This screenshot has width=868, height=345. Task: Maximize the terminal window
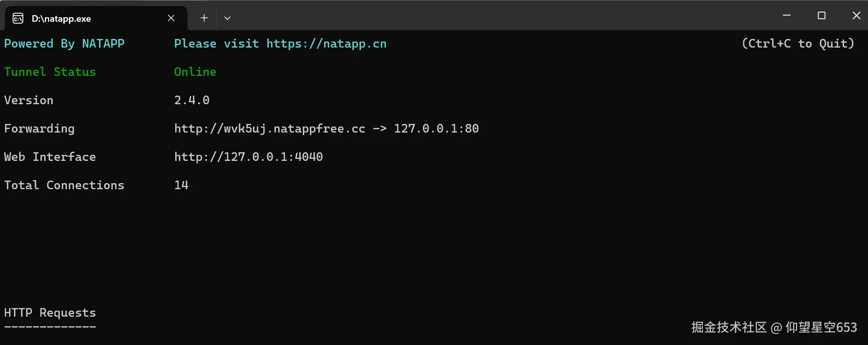click(821, 16)
